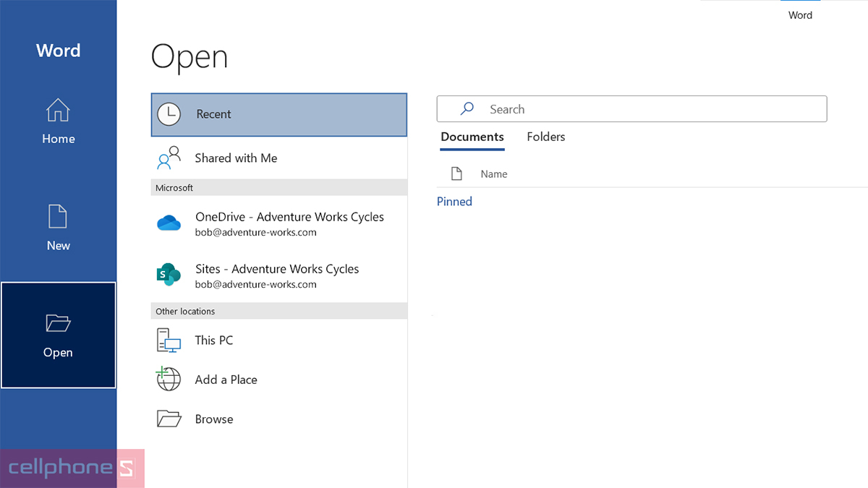Click the Recent clock icon
868x488 pixels.
[169, 114]
